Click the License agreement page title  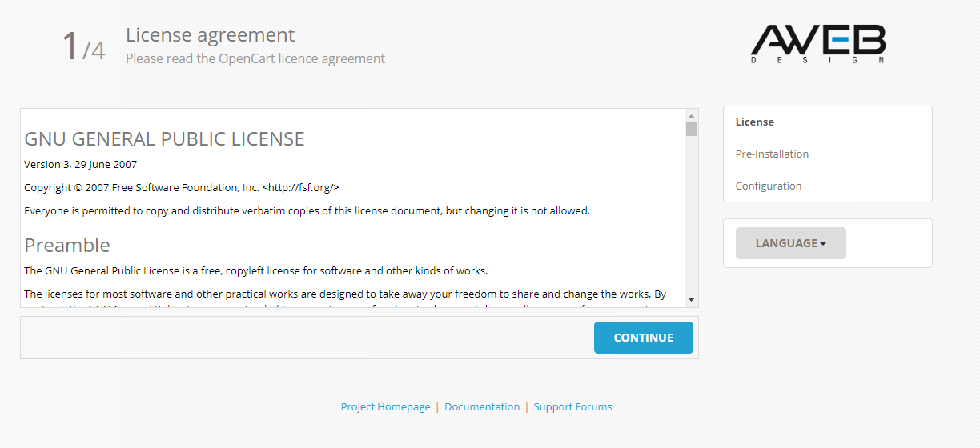tap(210, 35)
